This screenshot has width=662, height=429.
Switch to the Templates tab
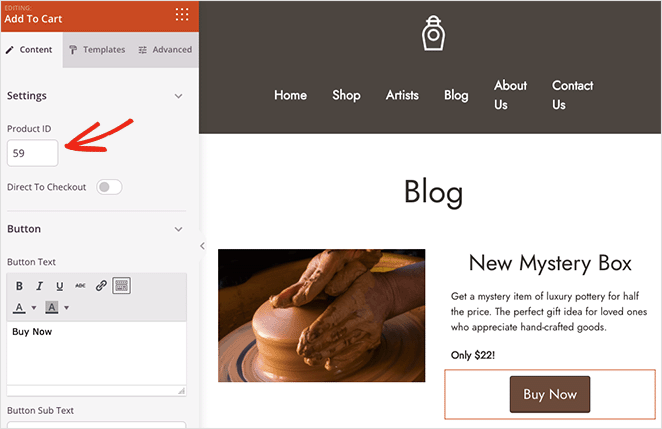(97, 50)
